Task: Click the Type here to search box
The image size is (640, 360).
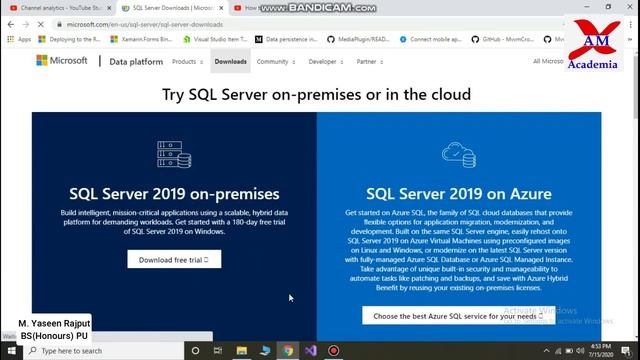Action: (104, 351)
